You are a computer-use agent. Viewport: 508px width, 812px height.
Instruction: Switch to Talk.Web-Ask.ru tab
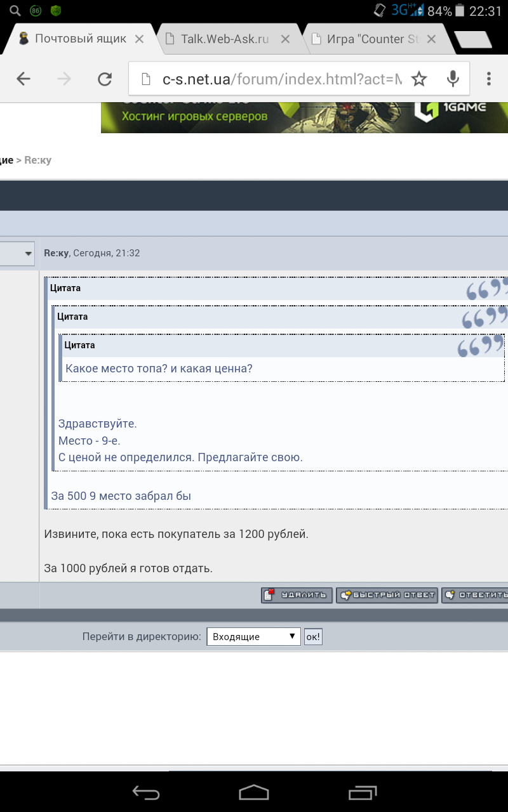[225, 39]
